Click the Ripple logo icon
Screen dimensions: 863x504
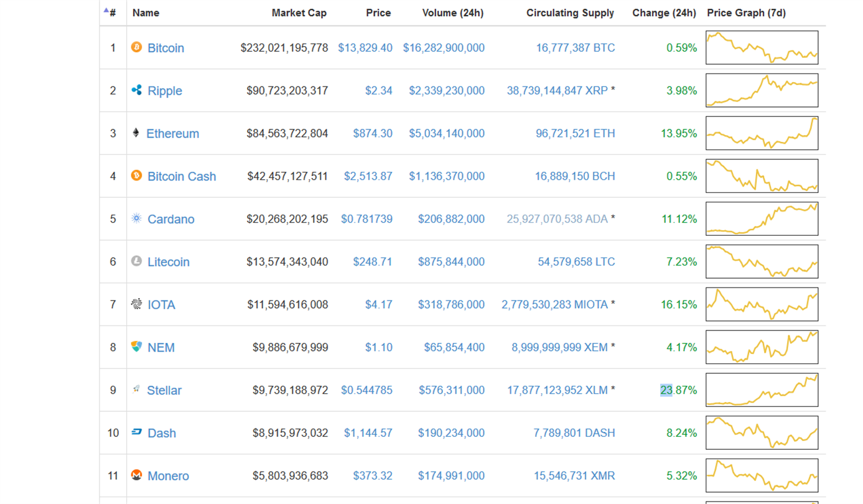(x=136, y=90)
